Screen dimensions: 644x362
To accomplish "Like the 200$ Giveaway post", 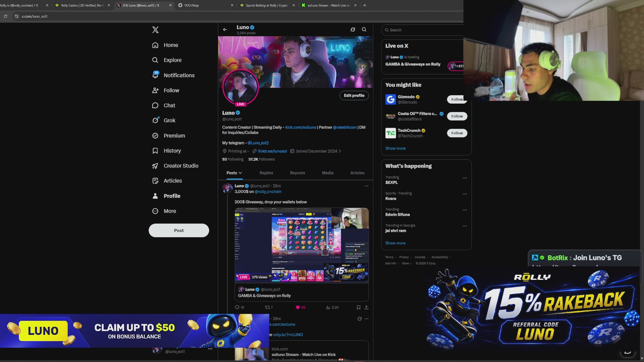I will [x=301, y=307].
